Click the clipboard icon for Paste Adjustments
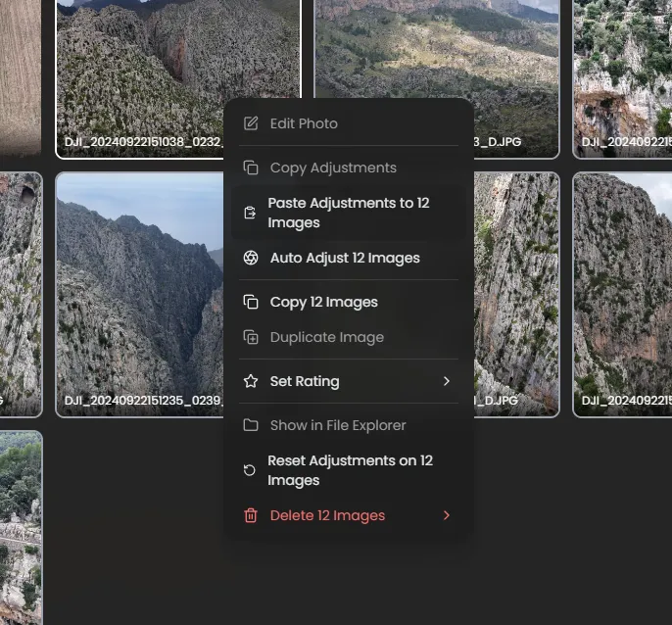 click(x=251, y=213)
